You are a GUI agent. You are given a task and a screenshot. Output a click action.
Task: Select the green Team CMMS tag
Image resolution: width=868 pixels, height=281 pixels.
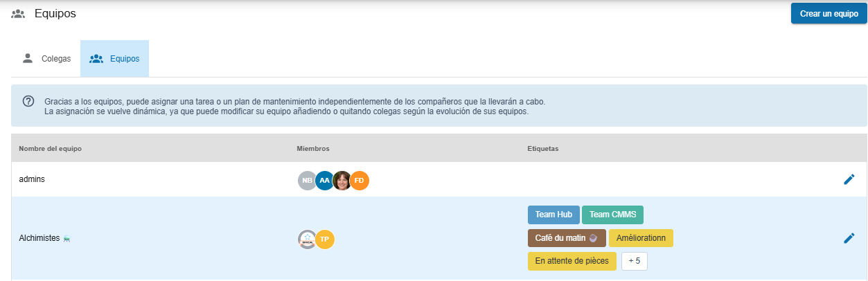coord(612,215)
